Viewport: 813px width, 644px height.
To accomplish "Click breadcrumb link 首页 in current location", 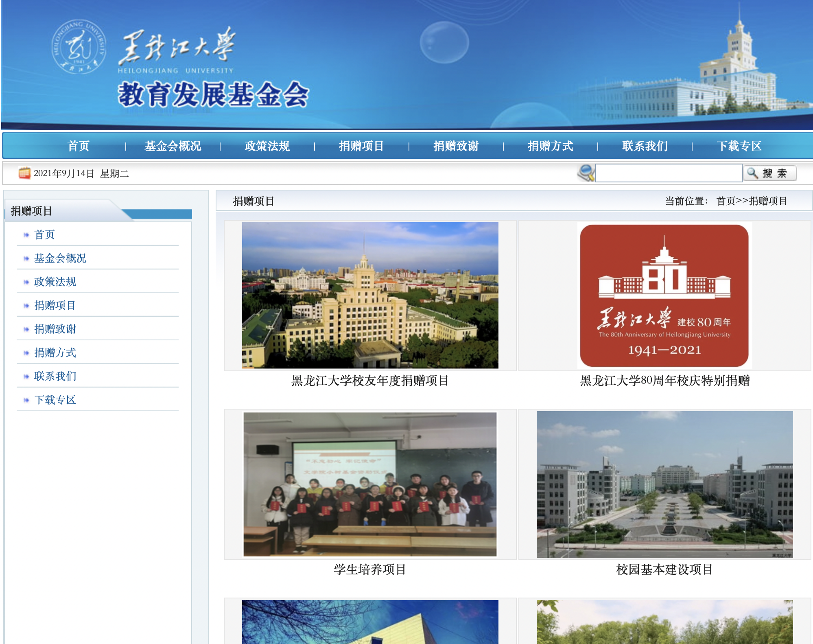I will tap(726, 201).
